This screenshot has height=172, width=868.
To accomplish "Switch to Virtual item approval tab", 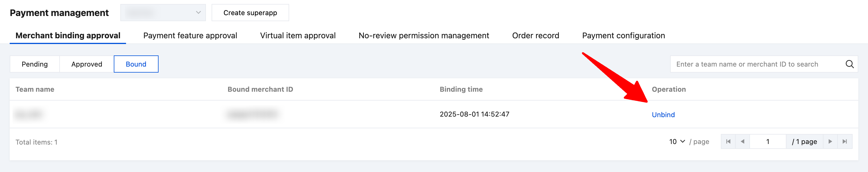I will tap(297, 35).
